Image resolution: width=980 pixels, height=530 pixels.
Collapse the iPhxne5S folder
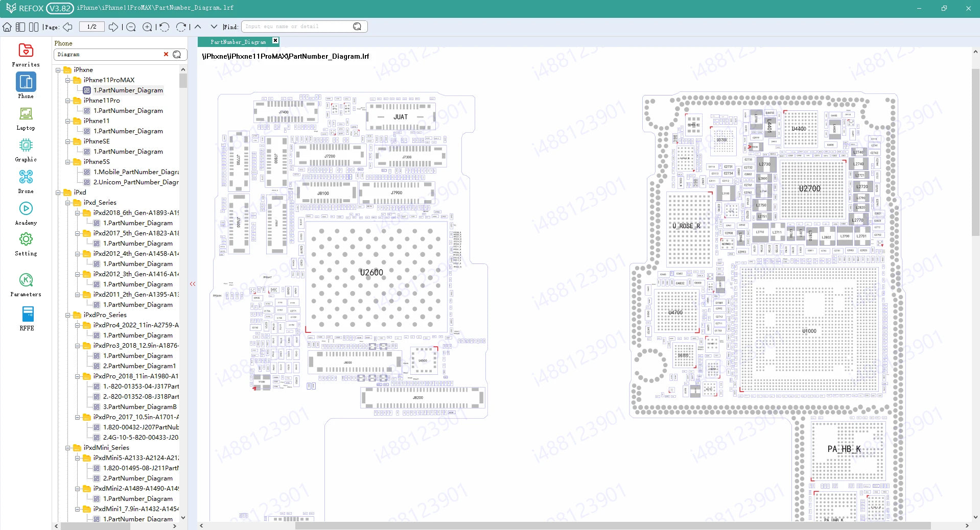pyautogui.click(x=67, y=162)
